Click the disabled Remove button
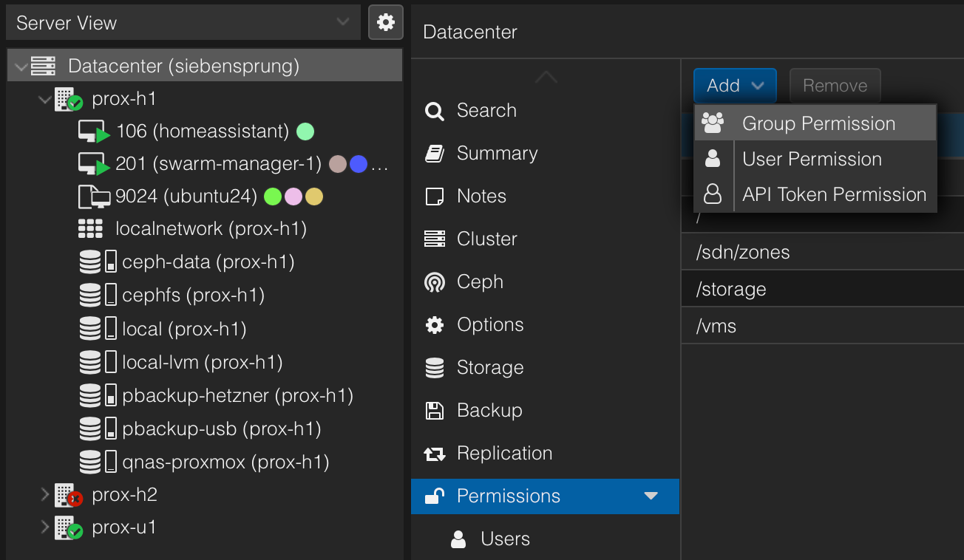Screen dimensions: 964x560 pos(835,86)
